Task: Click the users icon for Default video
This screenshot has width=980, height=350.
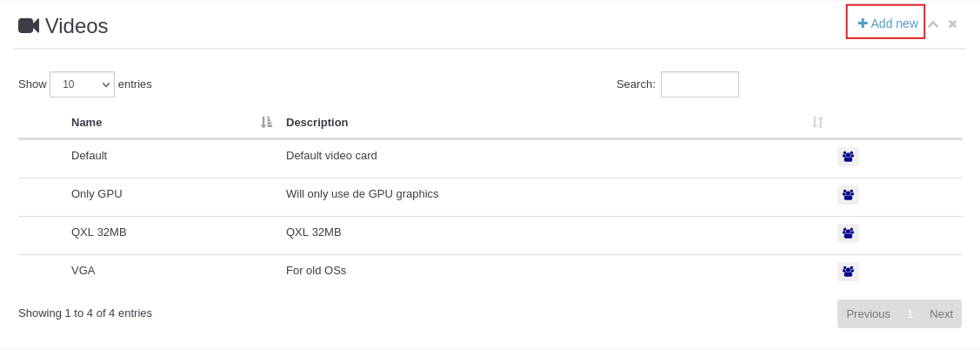Action: (848, 157)
